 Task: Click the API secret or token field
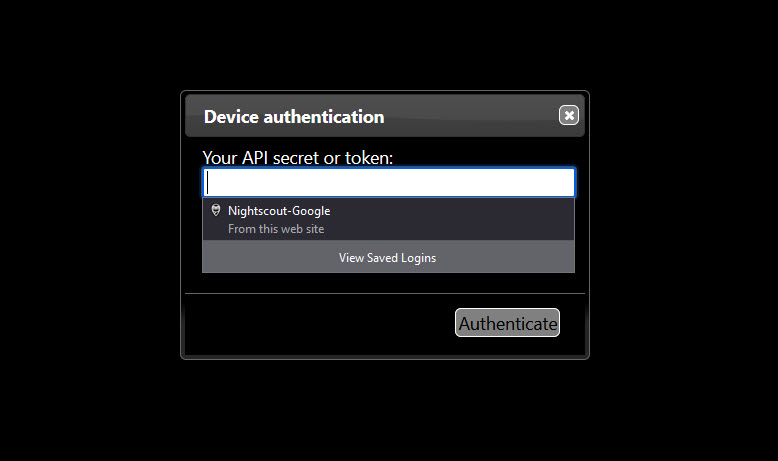pos(389,182)
